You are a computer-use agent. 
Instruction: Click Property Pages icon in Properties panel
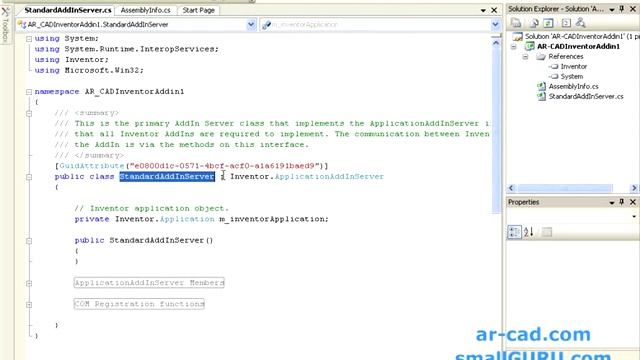click(x=547, y=232)
